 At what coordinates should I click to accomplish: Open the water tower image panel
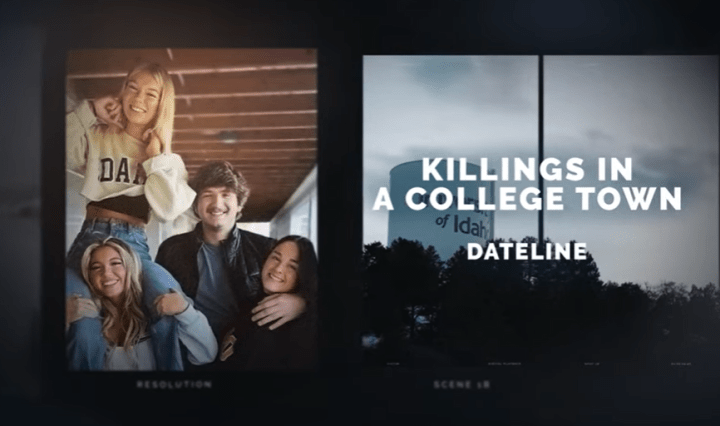tap(540, 211)
